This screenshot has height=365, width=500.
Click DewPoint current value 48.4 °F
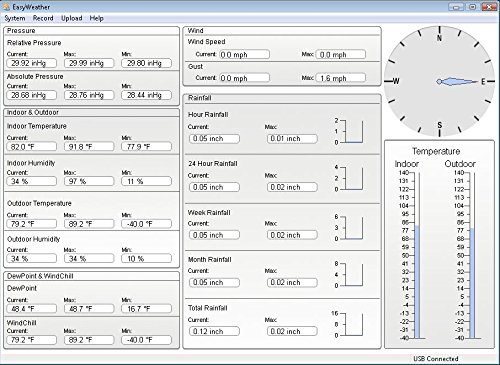(32, 309)
